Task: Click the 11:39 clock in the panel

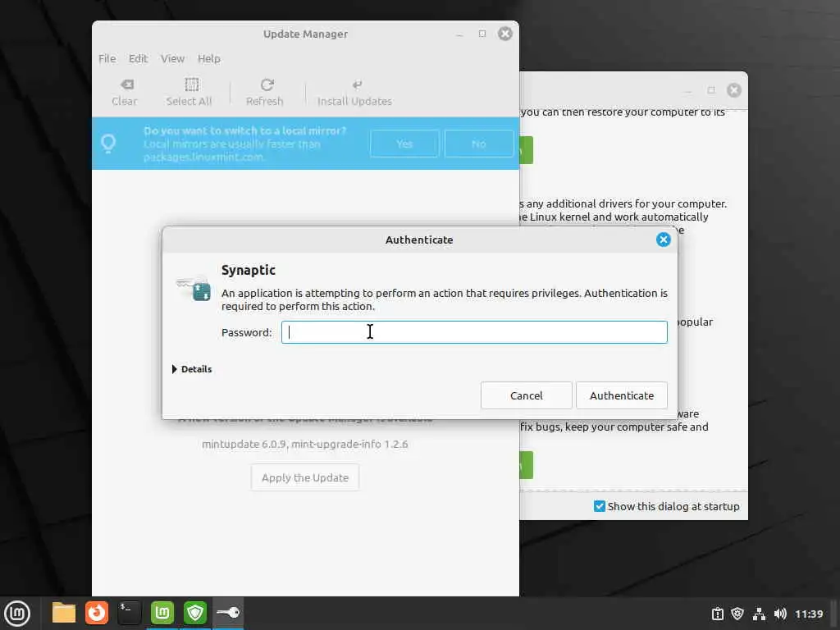Action: [x=809, y=614]
